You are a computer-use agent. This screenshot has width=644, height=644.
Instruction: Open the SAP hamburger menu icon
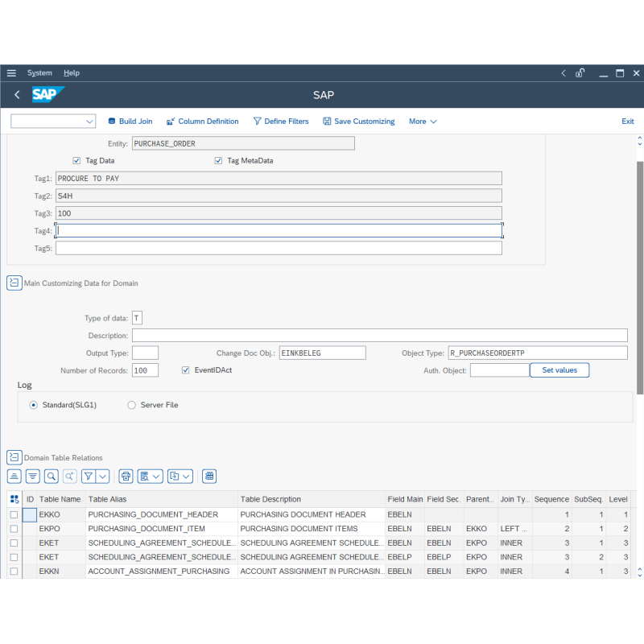pyautogui.click(x=11, y=73)
